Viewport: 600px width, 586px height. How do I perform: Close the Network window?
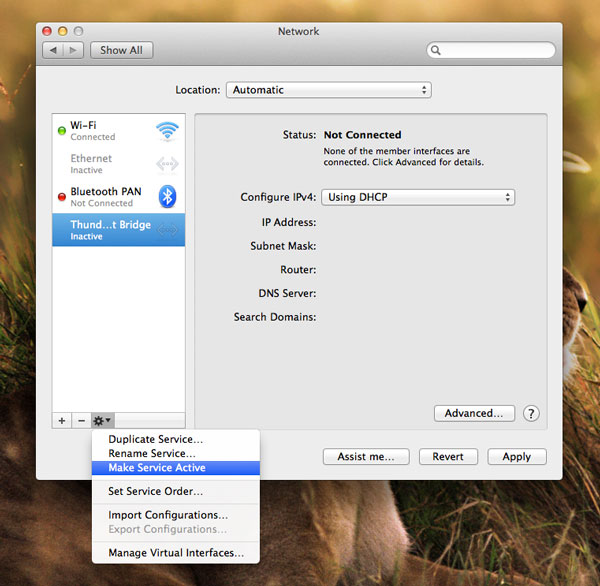tap(47, 31)
